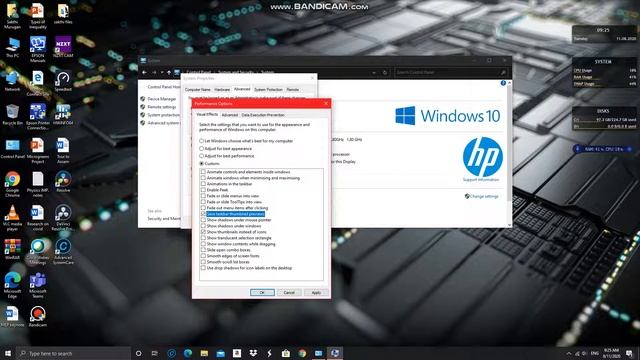This screenshot has height=360, width=640.
Task: Open the Data Execution Prevention tab
Action: [x=263, y=115]
